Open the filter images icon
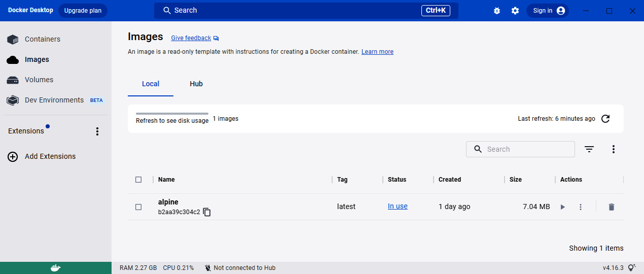Image resolution: width=644 pixels, height=274 pixels. click(589, 149)
